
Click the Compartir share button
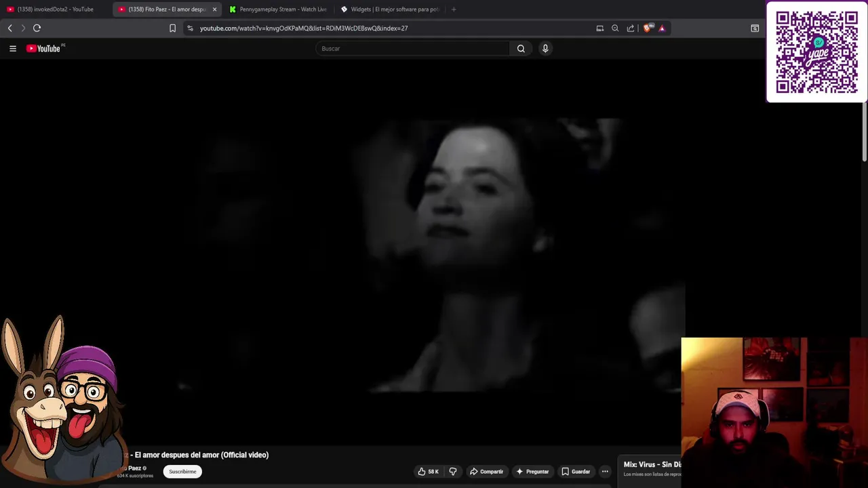(486, 472)
